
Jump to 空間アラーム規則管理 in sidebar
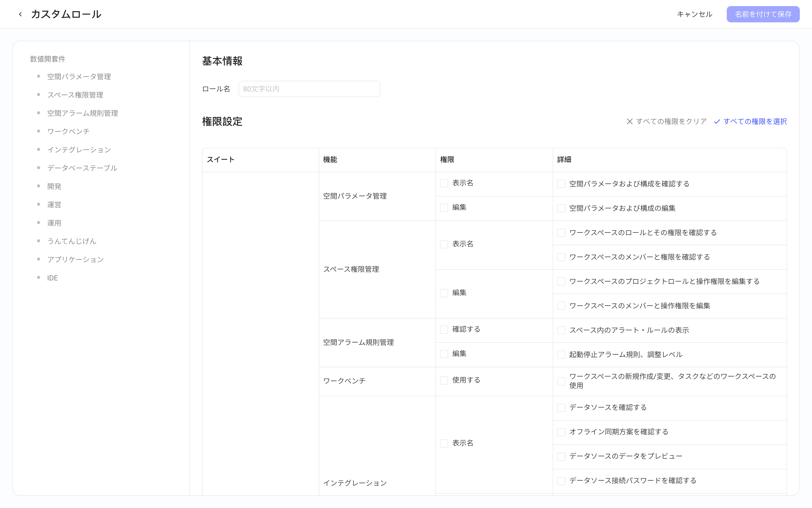point(82,113)
